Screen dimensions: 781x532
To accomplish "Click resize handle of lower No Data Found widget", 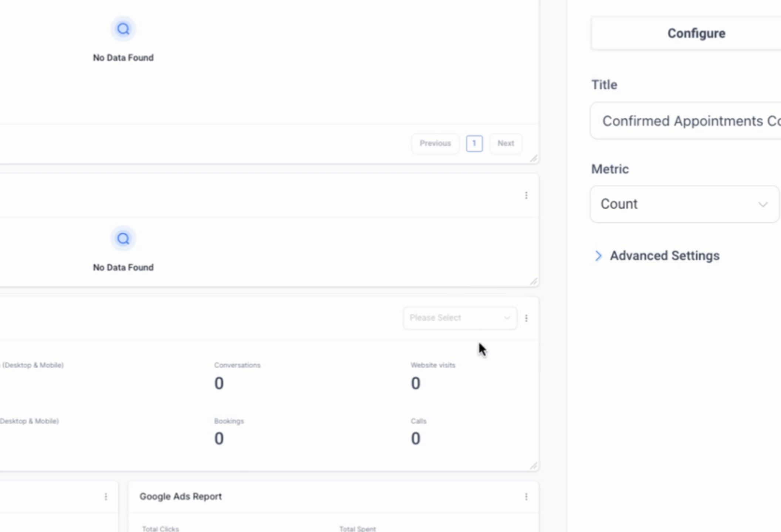I will tap(533, 282).
